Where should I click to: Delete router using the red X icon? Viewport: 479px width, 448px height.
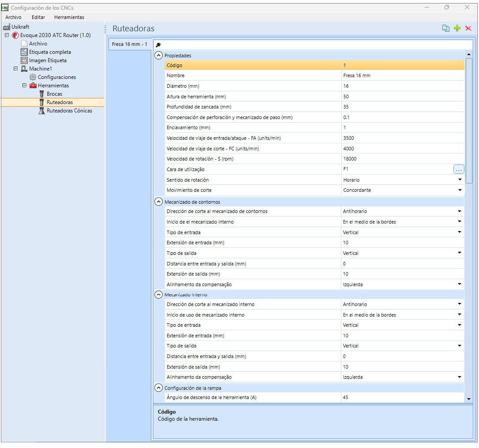pos(468,28)
